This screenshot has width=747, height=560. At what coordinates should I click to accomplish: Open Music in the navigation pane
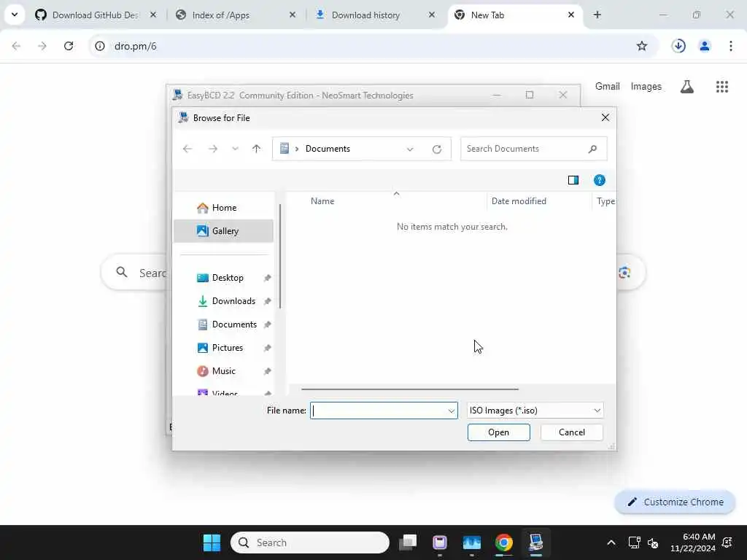pos(223,371)
